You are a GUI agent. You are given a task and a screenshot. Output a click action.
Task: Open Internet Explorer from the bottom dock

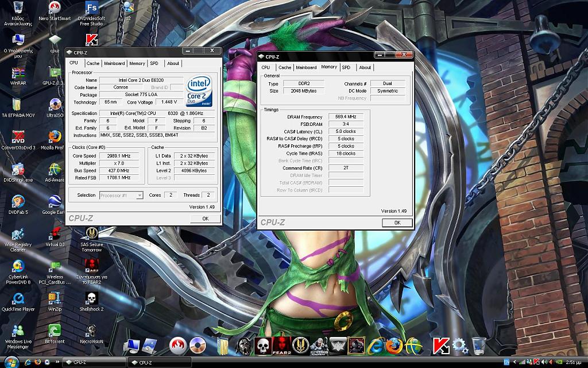point(375,346)
